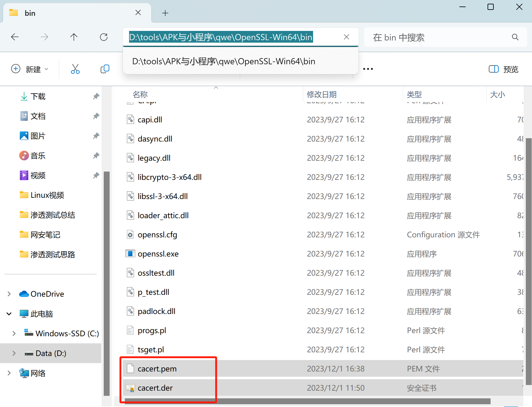
Task: Select 网络 in navigation pane
Action: click(x=32, y=373)
